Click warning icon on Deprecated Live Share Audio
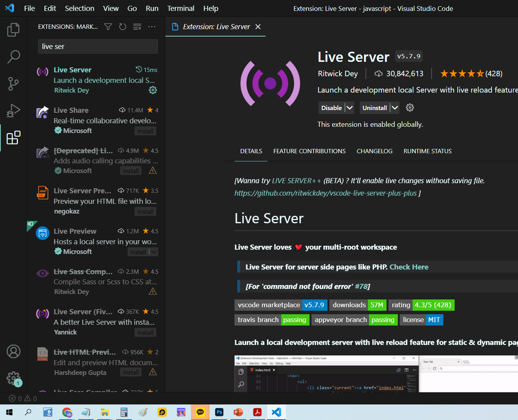This screenshot has height=420, width=518. [153, 171]
